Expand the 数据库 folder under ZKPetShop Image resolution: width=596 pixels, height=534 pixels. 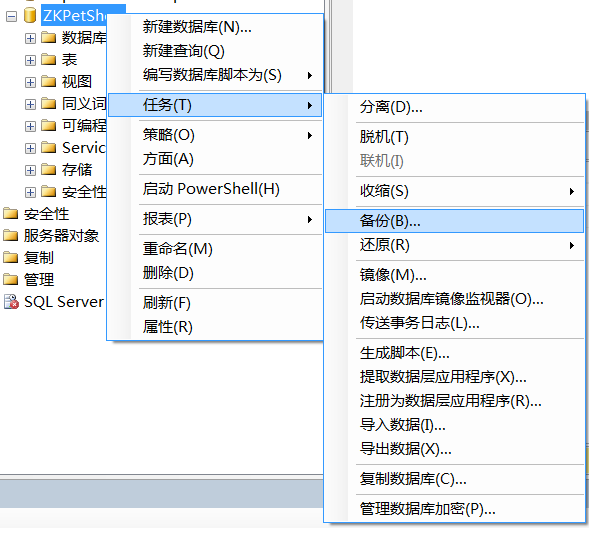click(30, 38)
